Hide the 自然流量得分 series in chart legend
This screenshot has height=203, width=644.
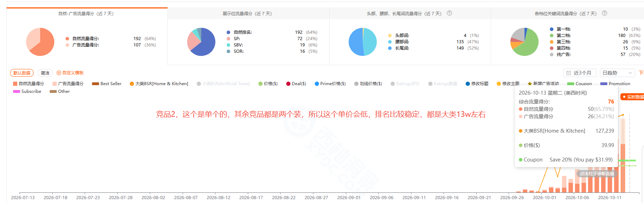(x=29, y=84)
